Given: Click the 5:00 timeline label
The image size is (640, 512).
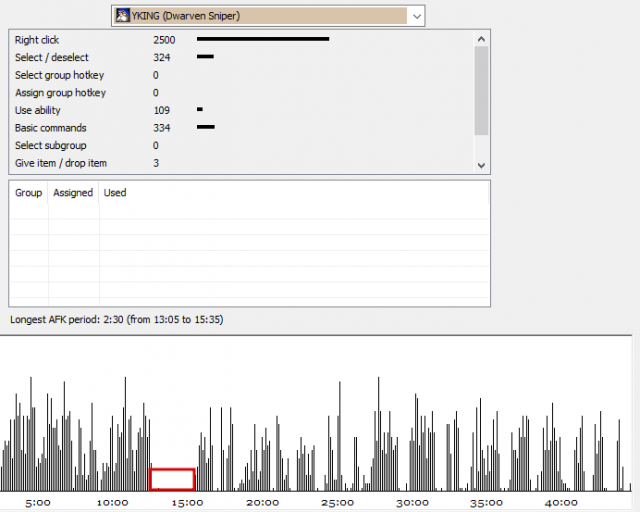Looking at the screenshot, I should (x=38, y=503).
